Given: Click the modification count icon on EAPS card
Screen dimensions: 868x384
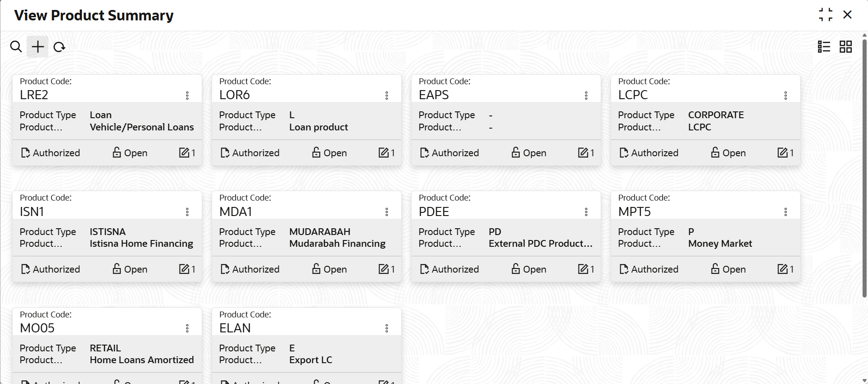Looking at the screenshot, I should [x=583, y=153].
